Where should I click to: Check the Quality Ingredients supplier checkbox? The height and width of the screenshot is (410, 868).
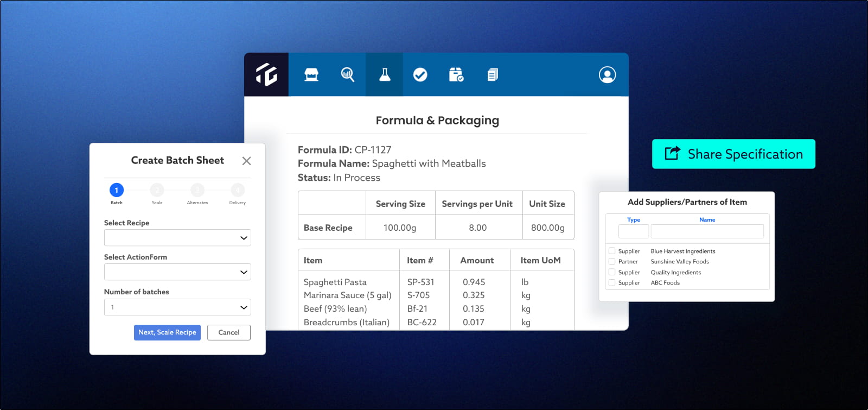pyautogui.click(x=612, y=272)
